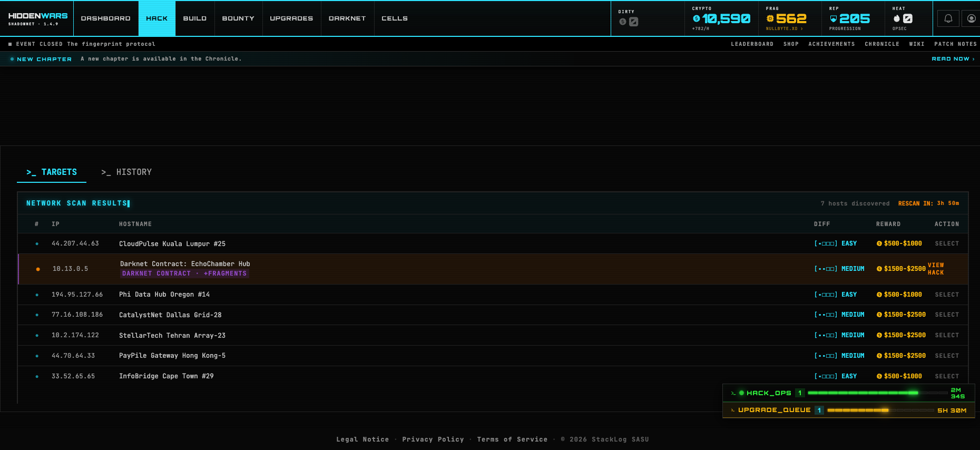Open the Chronicle link
The width and height of the screenshot is (980, 450).
(x=882, y=44)
